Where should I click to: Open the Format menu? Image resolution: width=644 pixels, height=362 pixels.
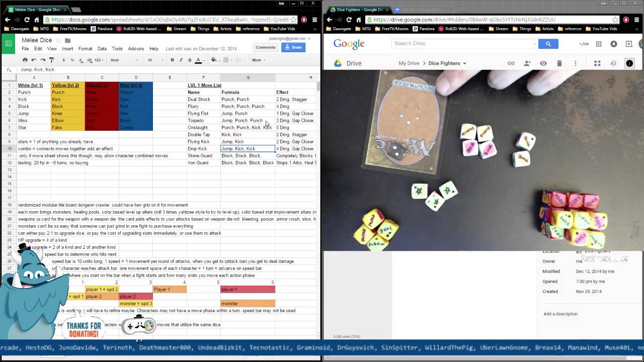click(85, 49)
